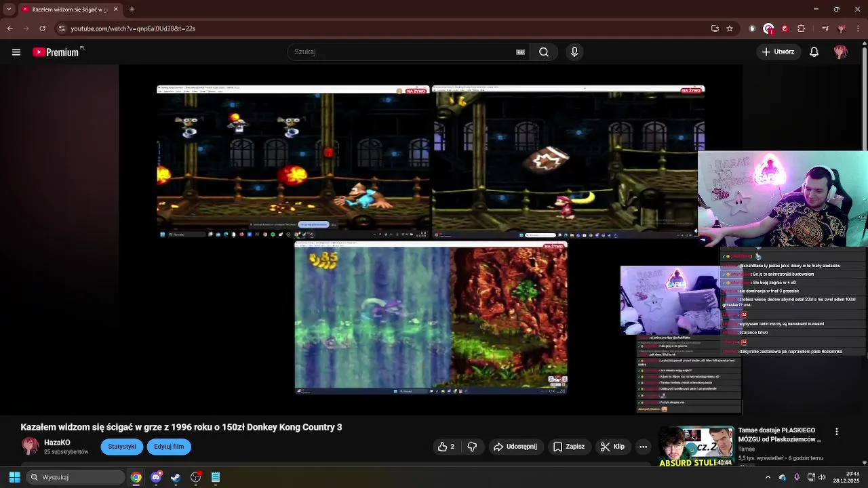868x488 pixels.
Task: Open the Chrome profile avatar
Action: coord(842,28)
